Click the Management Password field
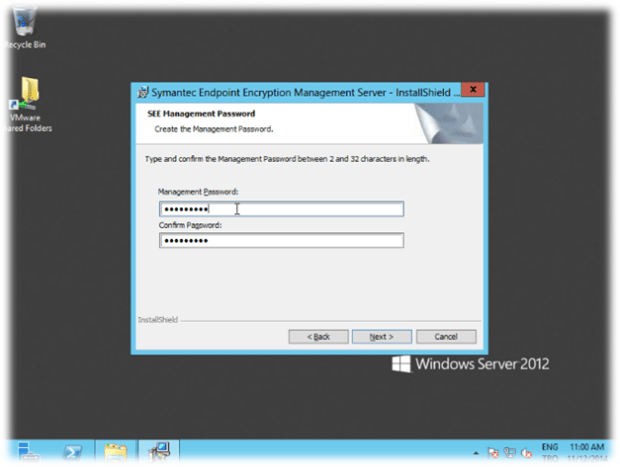 (x=280, y=209)
